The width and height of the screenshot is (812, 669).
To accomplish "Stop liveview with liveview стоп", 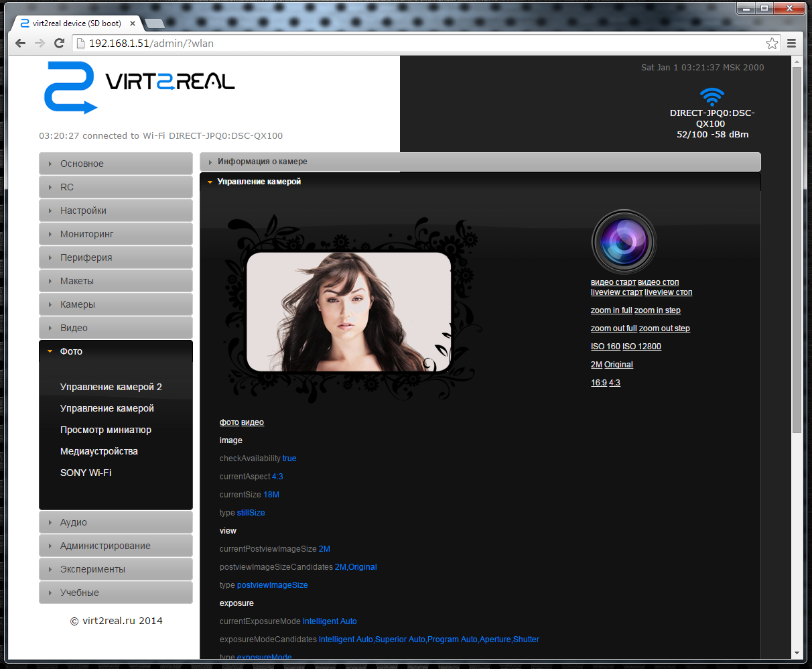I will click(x=668, y=292).
